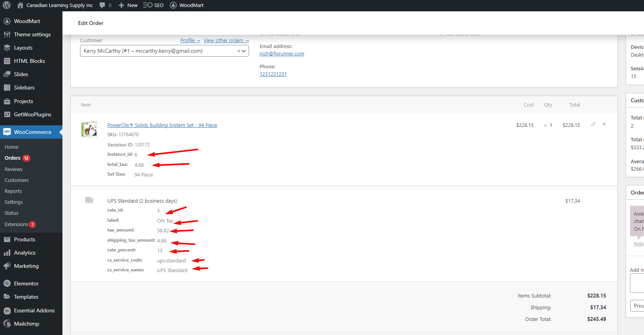This screenshot has height=335, width=644.
Task: Open WoodMart in the top admin bar
Action: pyautogui.click(x=187, y=5)
